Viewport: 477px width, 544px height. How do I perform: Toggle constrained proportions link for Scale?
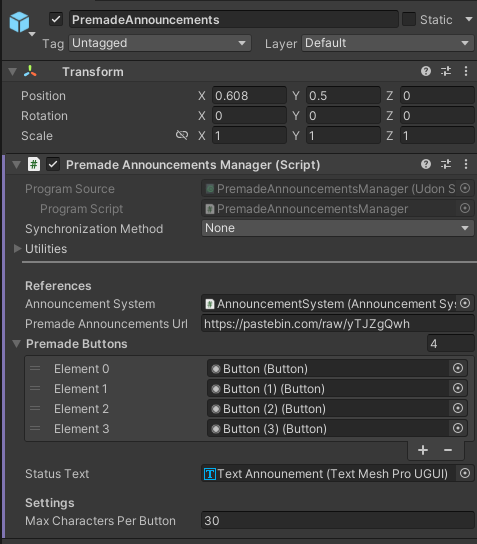[182, 135]
